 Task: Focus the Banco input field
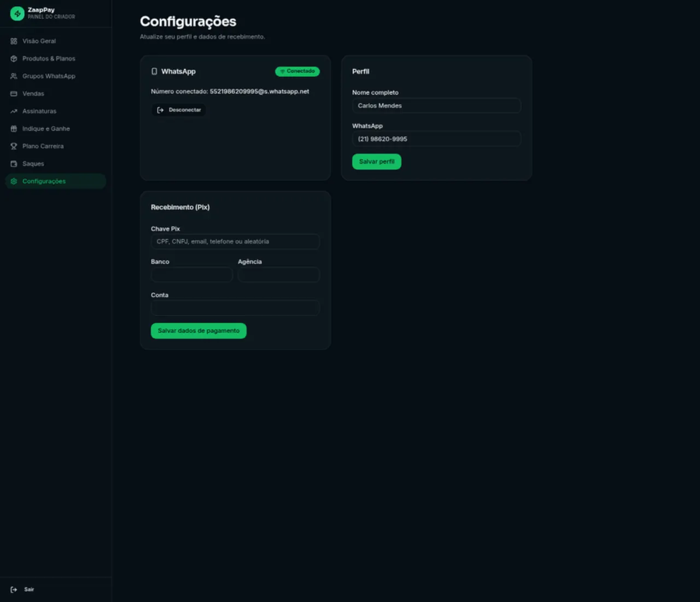pyautogui.click(x=192, y=274)
